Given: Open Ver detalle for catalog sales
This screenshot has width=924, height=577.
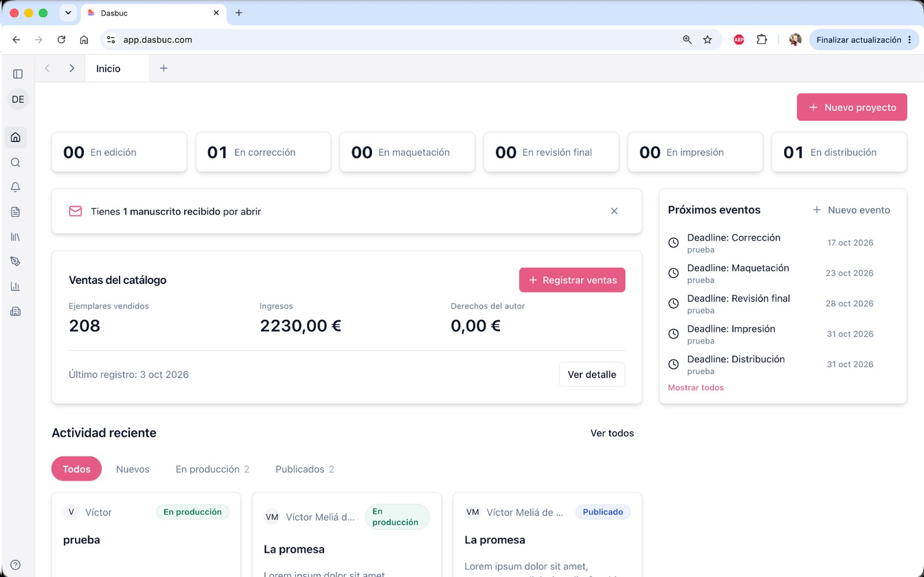Looking at the screenshot, I should tap(592, 374).
